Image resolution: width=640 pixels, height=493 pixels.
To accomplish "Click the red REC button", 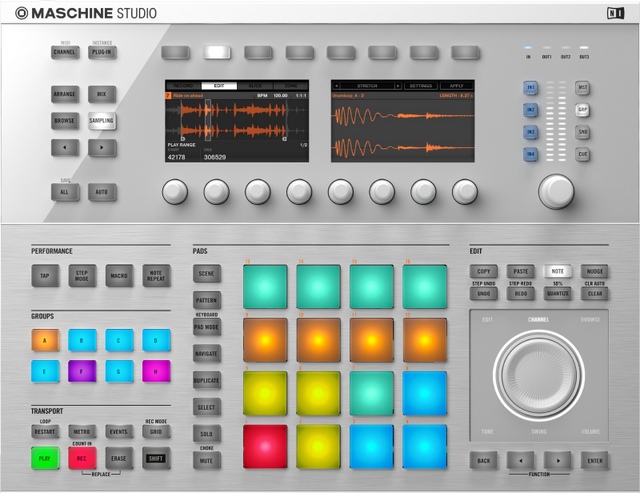I will [x=82, y=458].
